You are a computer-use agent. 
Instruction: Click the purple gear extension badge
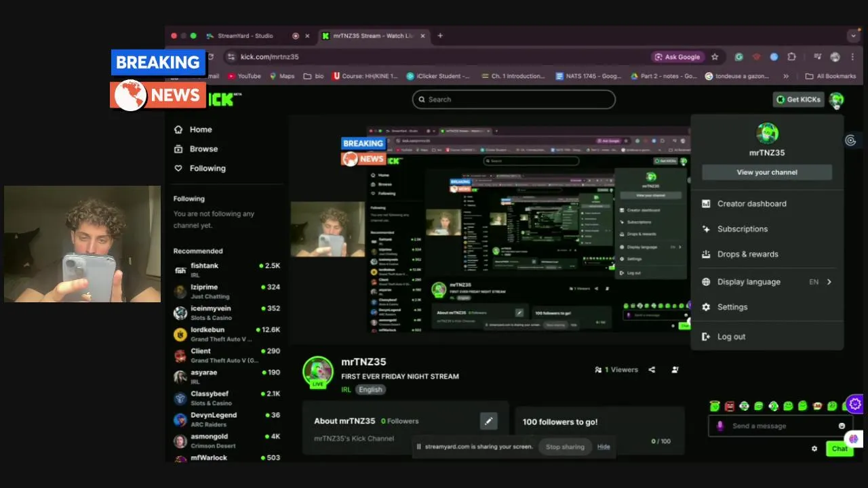tap(854, 405)
